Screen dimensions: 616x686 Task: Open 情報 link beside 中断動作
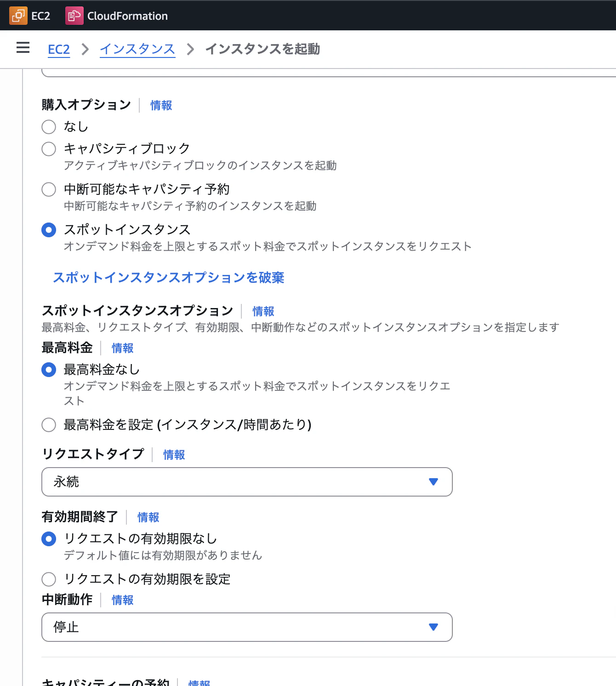pos(123,600)
